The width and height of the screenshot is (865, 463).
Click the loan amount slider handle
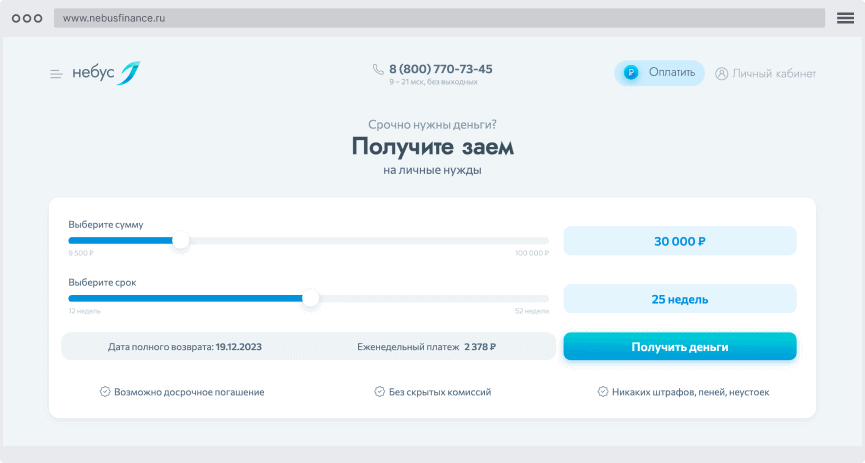point(180,241)
